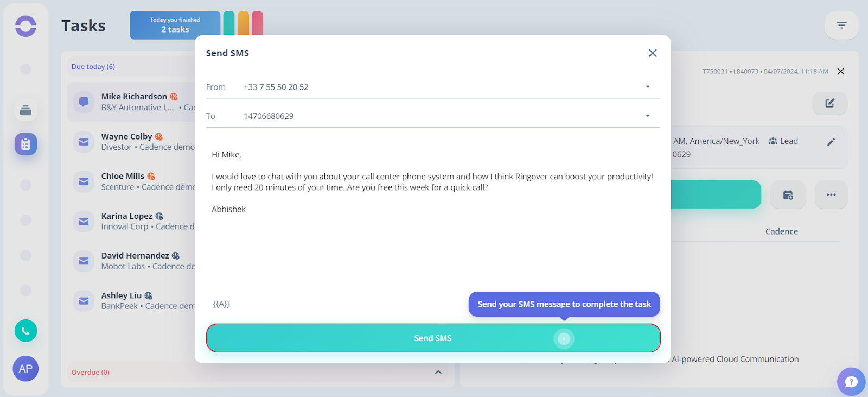Screen dimensions: 868x397
Task: Open the To number dropdown arrow
Action: click(x=647, y=116)
